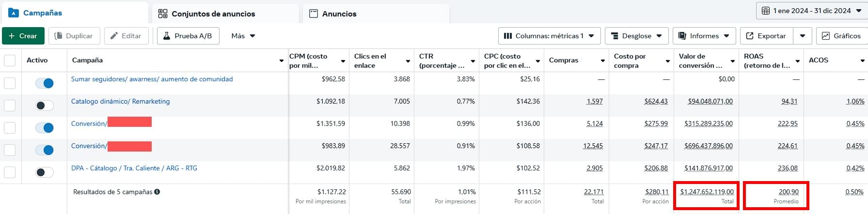Expand the Desglose dropdown

[x=636, y=36]
